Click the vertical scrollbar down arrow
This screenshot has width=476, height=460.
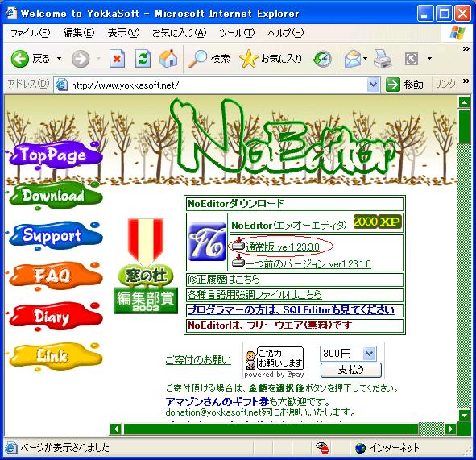coord(464,415)
